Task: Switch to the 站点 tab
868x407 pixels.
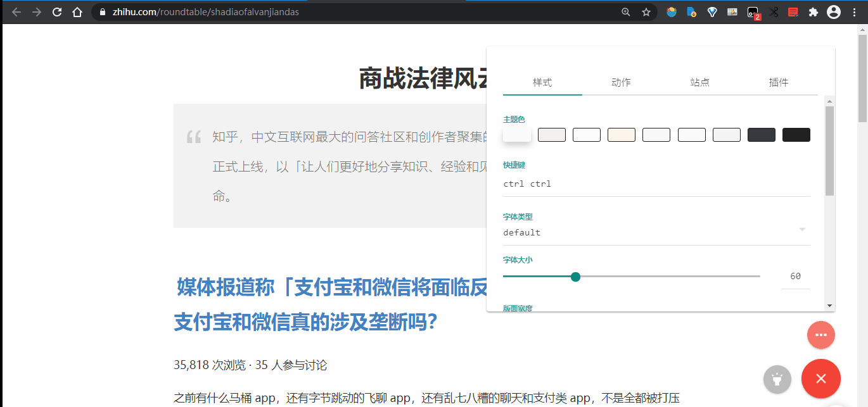Action: 700,82
